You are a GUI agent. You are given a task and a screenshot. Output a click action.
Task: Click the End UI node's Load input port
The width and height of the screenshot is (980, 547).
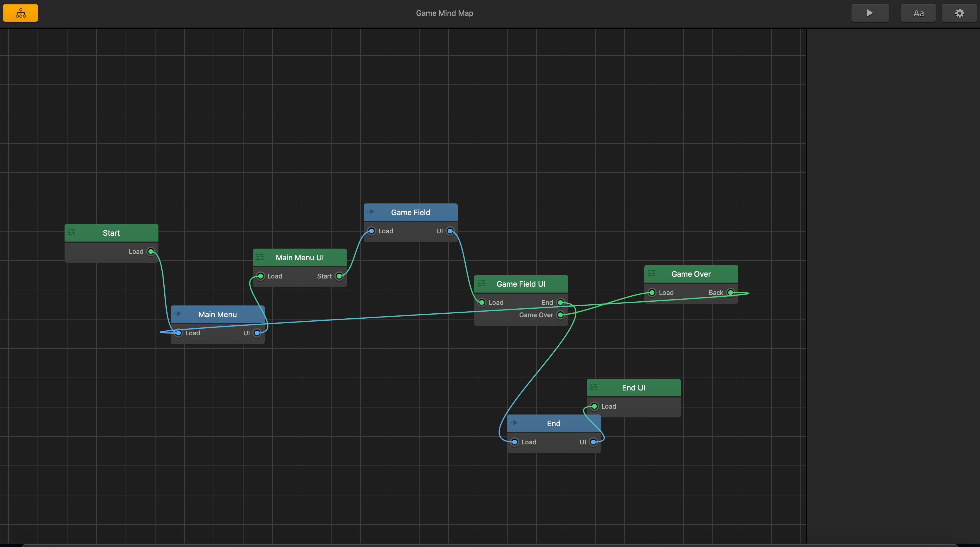tap(594, 406)
